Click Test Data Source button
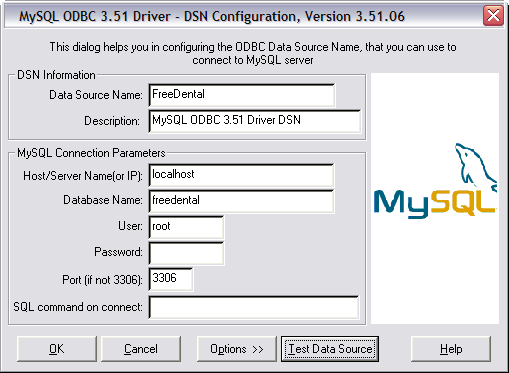This screenshot has width=509, height=373. 330,349
